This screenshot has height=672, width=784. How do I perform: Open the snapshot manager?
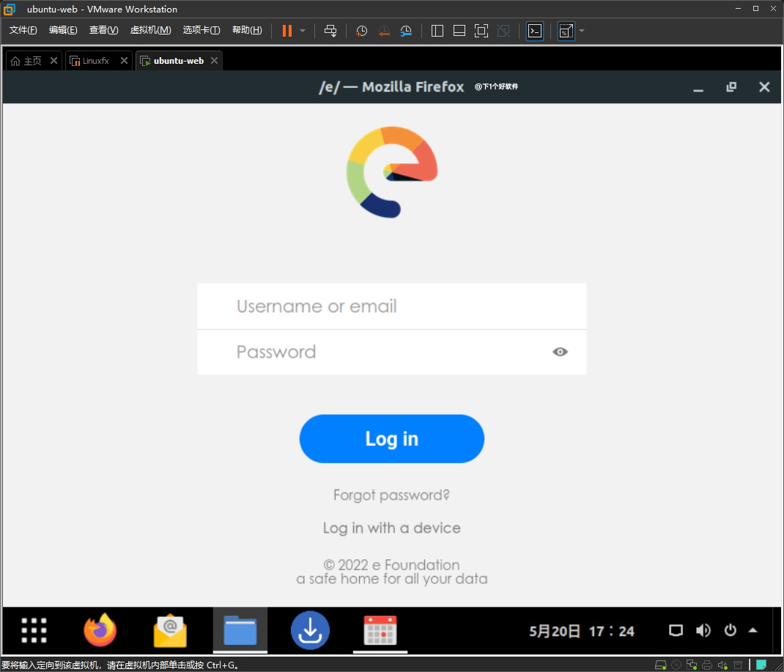coord(405,31)
